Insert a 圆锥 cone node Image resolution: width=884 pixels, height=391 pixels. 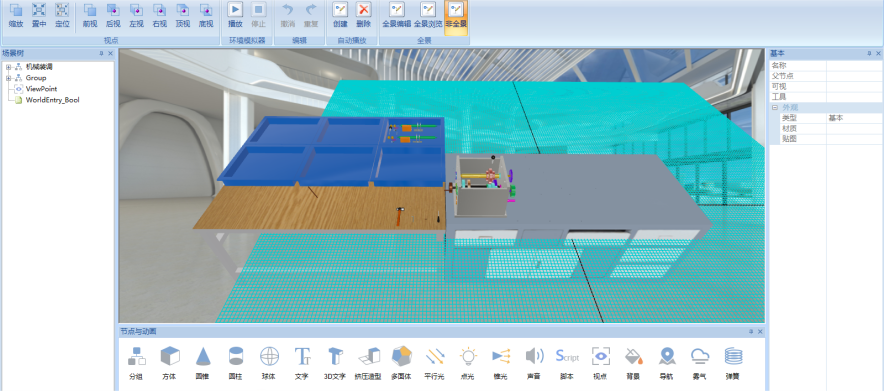[203, 363]
